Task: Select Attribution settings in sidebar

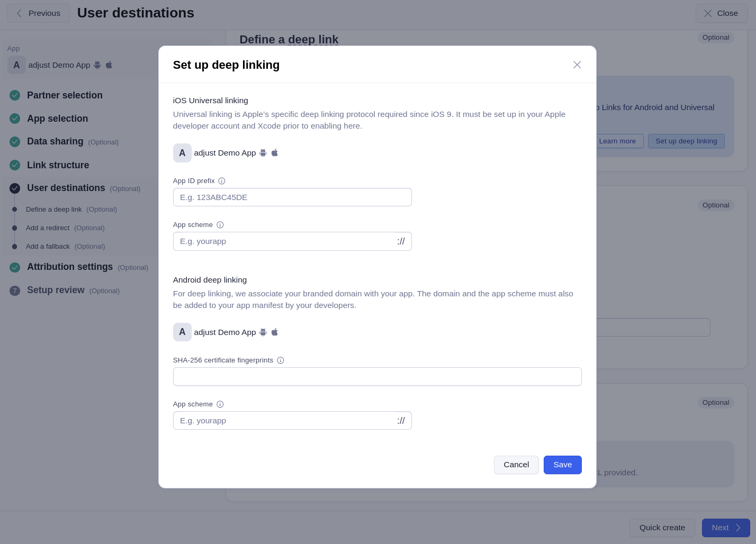Action: coord(70,267)
